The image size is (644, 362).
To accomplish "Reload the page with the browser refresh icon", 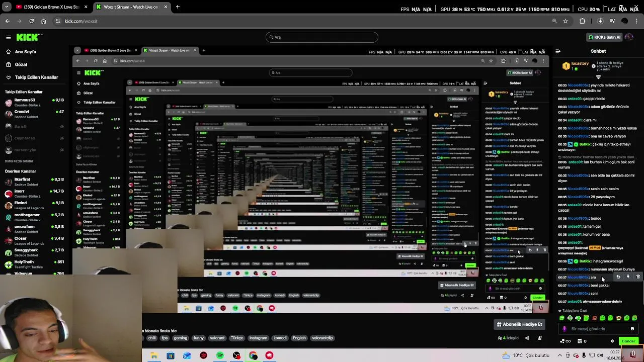I will 31,21.
